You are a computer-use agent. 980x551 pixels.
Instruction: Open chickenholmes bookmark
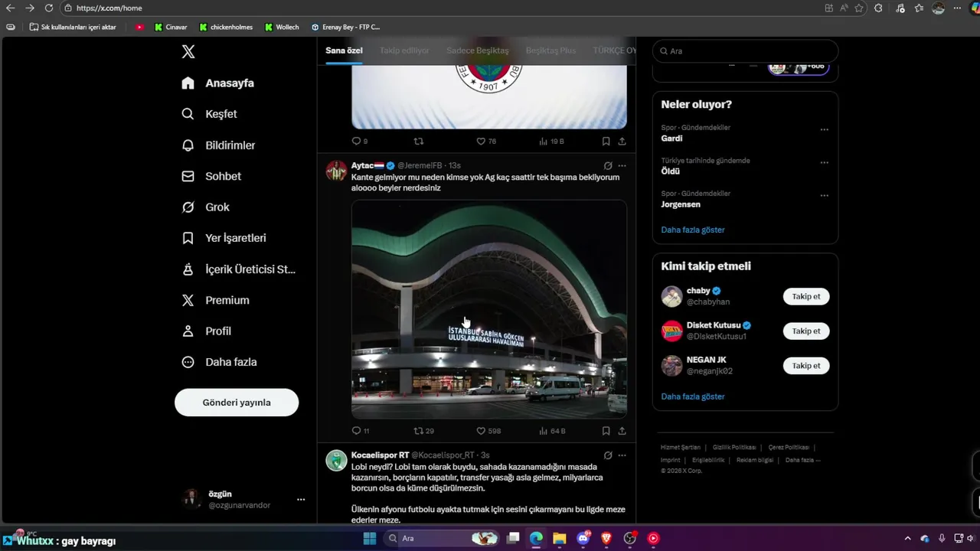tap(226, 27)
